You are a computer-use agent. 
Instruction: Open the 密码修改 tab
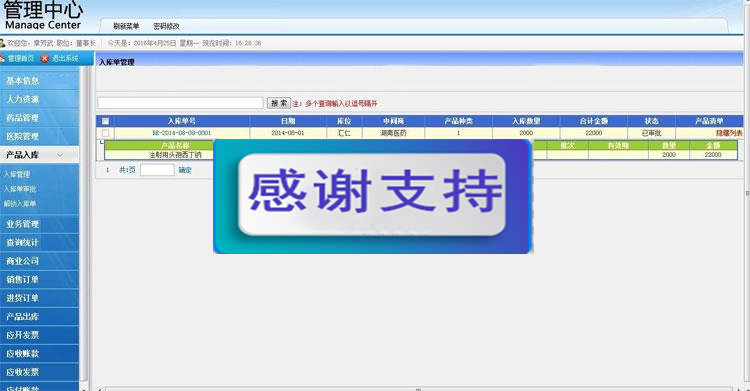tap(166, 26)
